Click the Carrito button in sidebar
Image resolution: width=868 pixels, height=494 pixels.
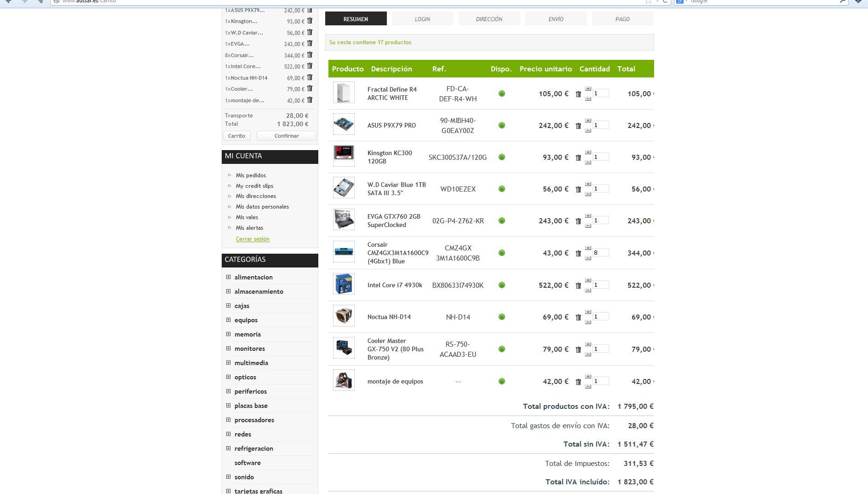tap(237, 136)
